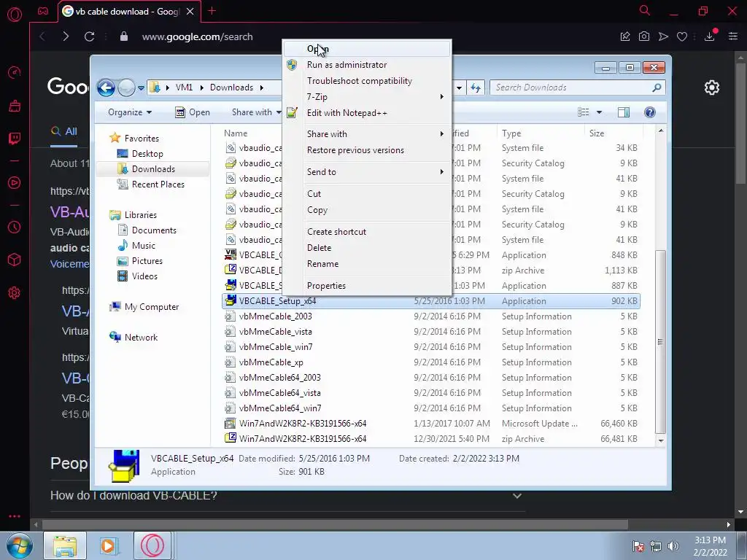The width and height of the screenshot is (747, 560).
Task: Open the browser downloads icon
Action: [x=709, y=36]
